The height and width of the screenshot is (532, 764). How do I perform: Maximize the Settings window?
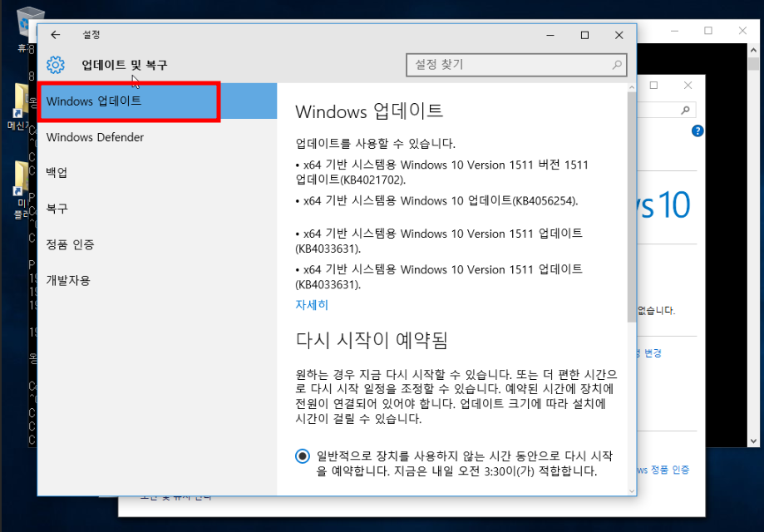(x=584, y=35)
